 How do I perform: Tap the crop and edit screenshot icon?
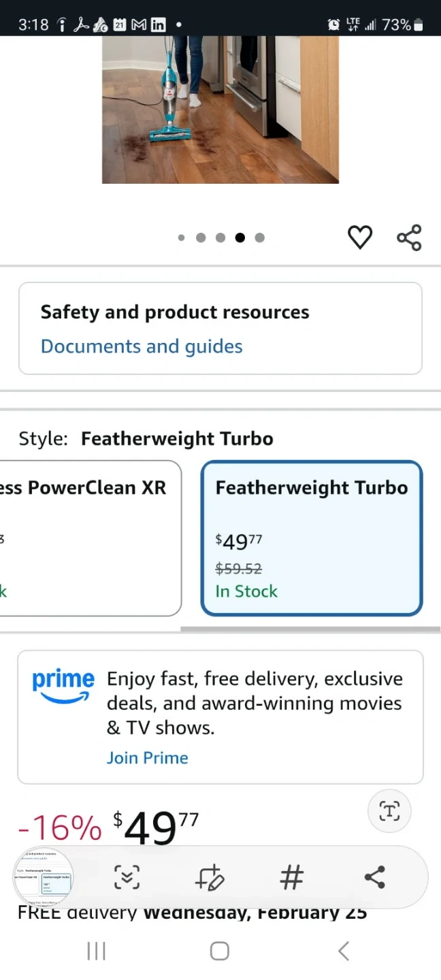pyautogui.click(x=209, y=877)
